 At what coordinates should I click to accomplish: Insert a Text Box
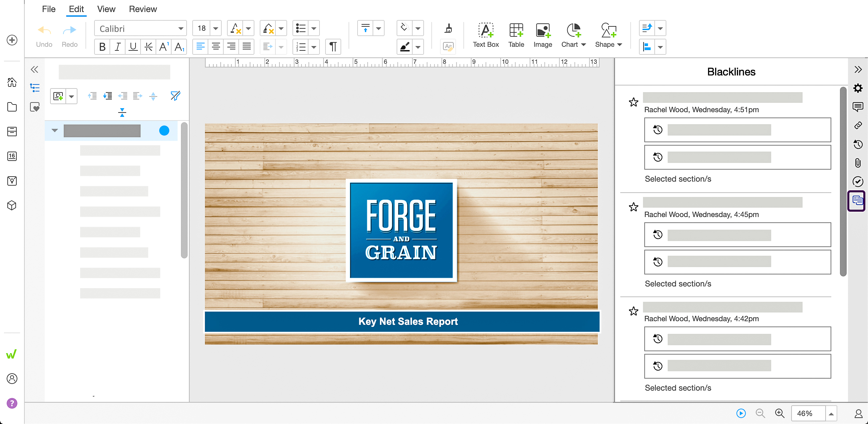[x=485, y=35]
